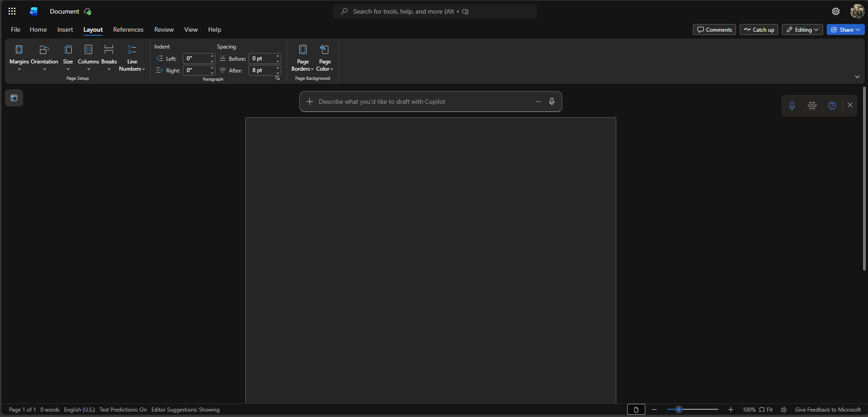
Task: Open Line Numbers options
Action: (x=132, y=58)
